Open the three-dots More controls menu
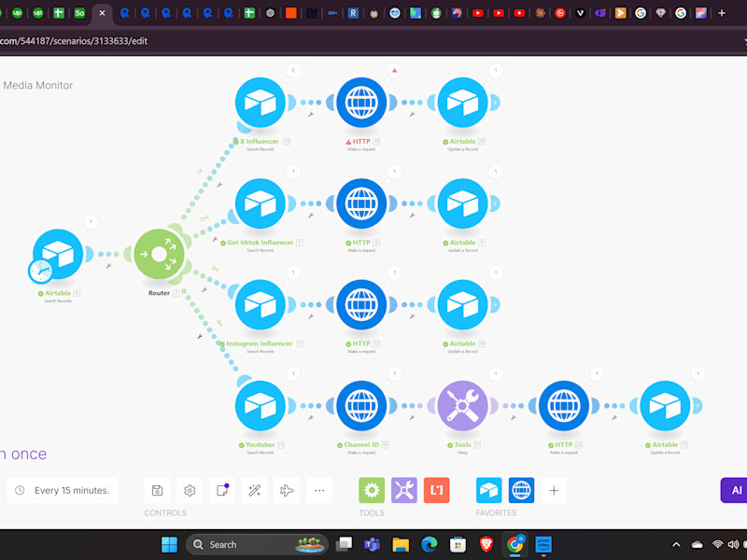This screenshot has height=560, width=747. [x=319, y=491]
